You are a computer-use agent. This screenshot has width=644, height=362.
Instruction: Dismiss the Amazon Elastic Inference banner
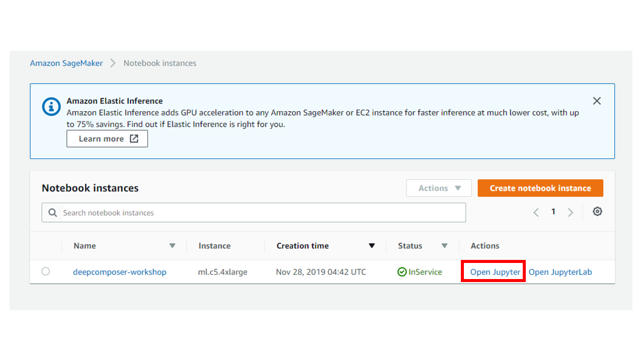point(597,101)
